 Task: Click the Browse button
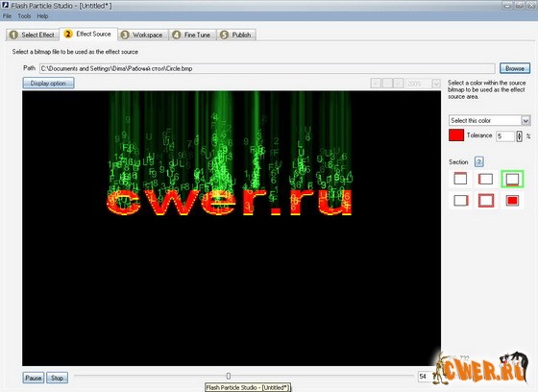coord(515,68)
